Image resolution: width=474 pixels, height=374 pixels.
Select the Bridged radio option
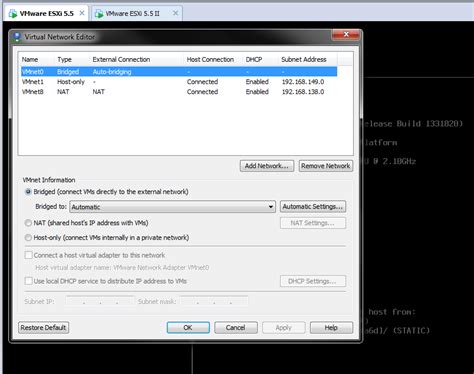click(28, 192)
